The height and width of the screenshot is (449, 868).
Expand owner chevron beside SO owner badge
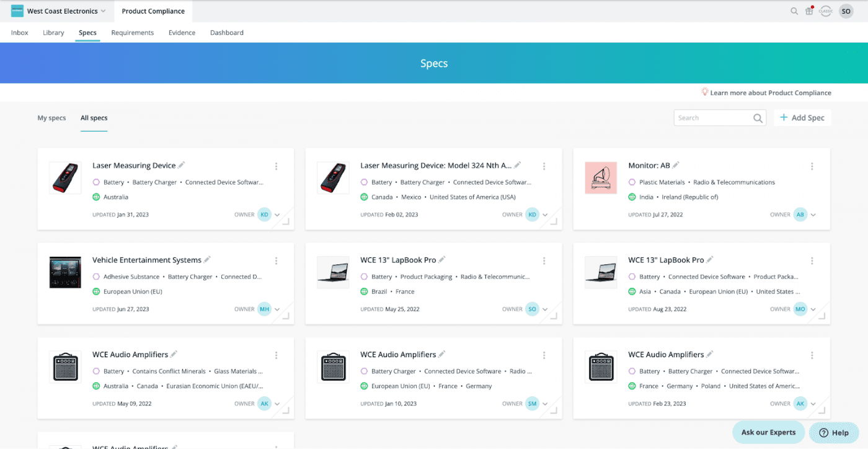(545, 309)
